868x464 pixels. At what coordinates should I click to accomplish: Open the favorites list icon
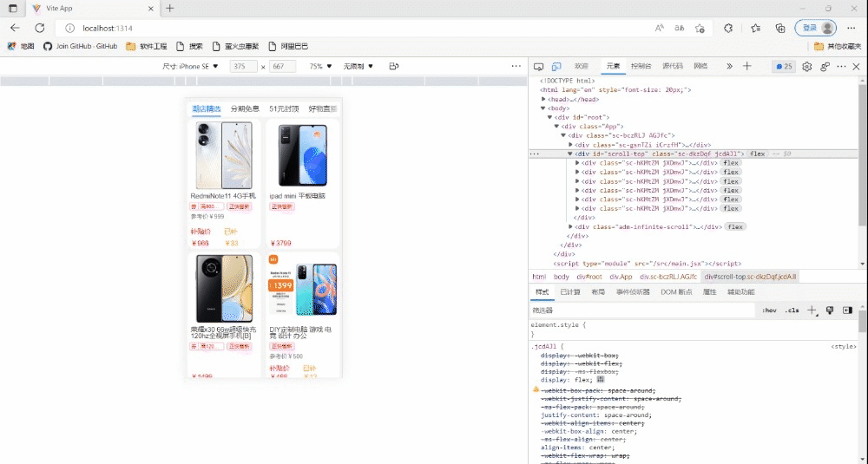(x=756, y=28)
